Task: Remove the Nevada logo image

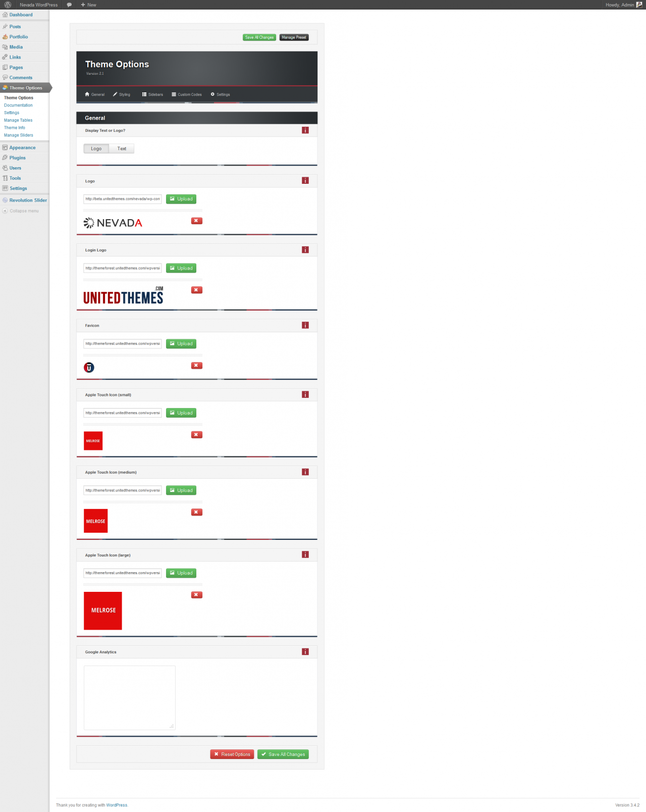Action: [x=196, y=221]
